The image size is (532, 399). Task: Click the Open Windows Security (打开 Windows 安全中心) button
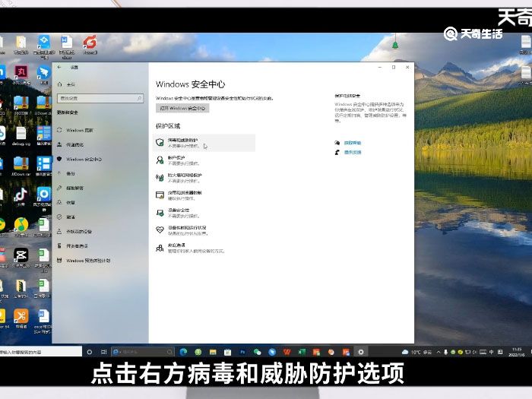(182, 108)
